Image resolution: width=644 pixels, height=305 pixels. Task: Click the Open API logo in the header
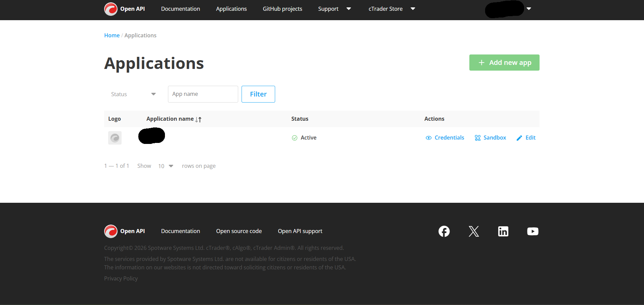pyautogui.click(x=124, y=9)
